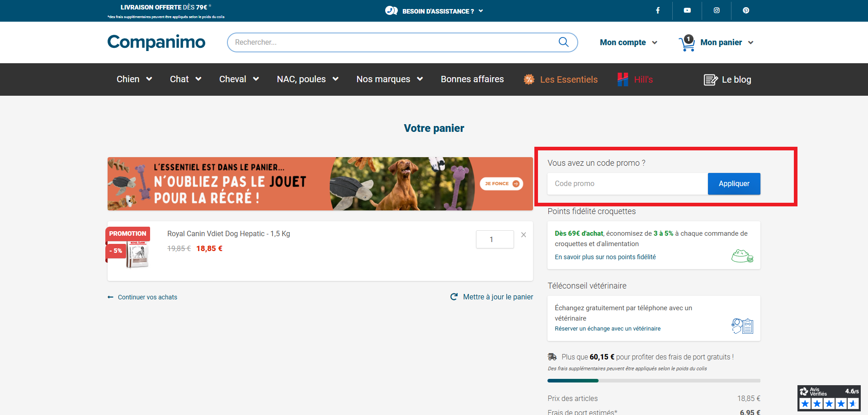Expand the Cheval menu

[x=239, y=79]
